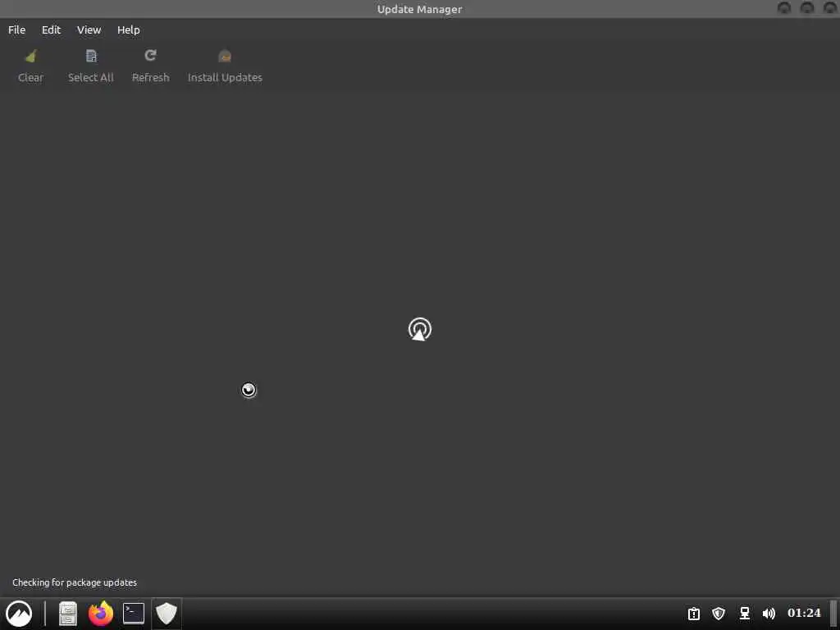Open the clipboard tray icon
The height and width of the screenshot is (630, 840).
tap(694, 614)
